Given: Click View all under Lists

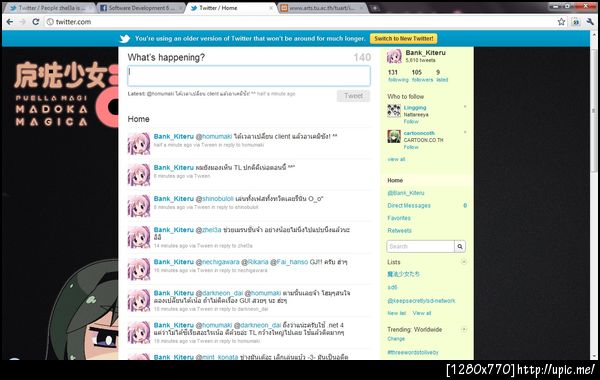Looking at the screenshot, I should coord(422,313).
